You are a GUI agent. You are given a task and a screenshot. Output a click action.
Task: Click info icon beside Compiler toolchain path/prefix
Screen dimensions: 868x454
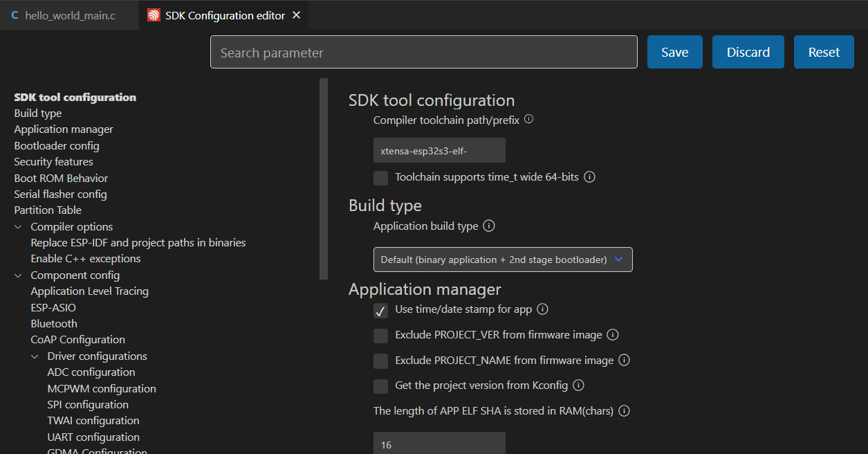pos(529,119)
